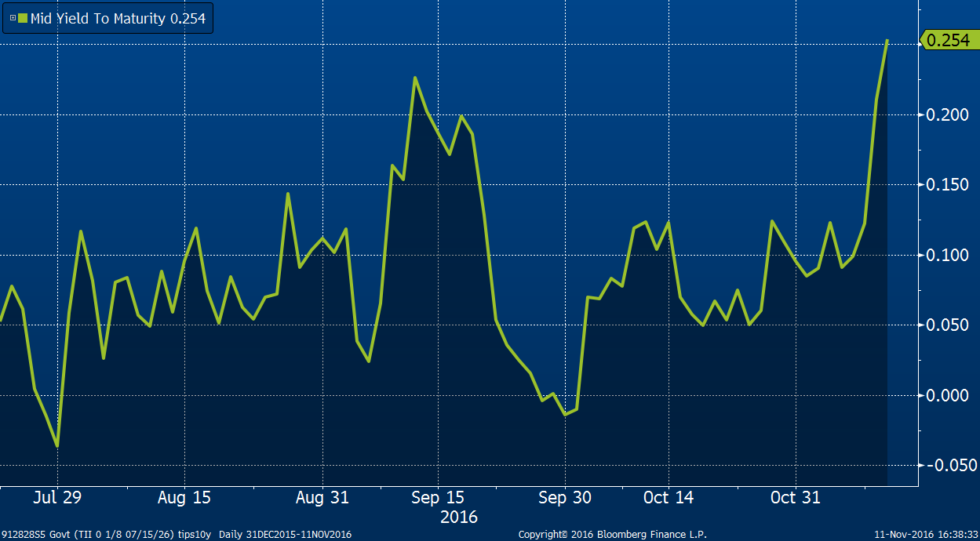Click the Aug 31 date label
This screenshot has height=541, width=980.
pyautogui.click(x=322, y=498)
